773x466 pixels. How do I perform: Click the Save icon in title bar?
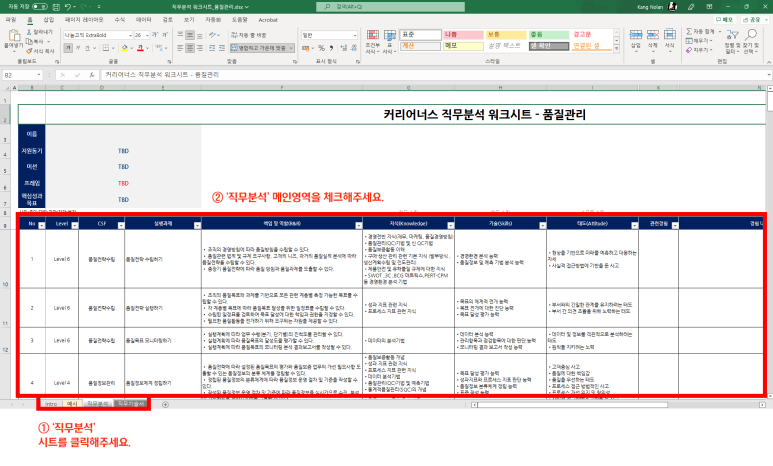pyautogui.click(x=56, y=7)
